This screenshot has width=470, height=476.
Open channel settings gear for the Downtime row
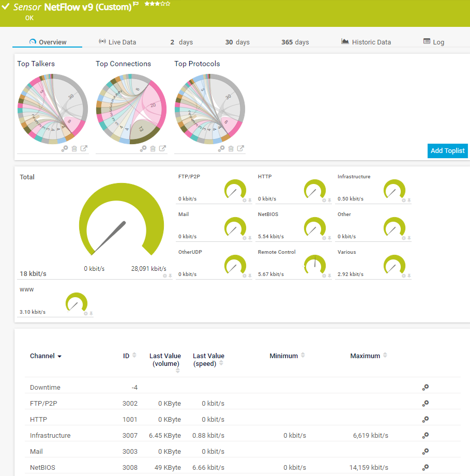[425, 387]
